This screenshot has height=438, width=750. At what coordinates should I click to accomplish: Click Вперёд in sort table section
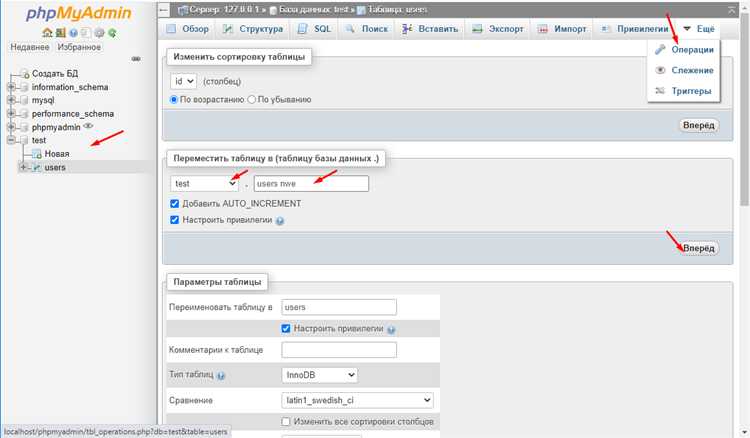tap(698, 125)
